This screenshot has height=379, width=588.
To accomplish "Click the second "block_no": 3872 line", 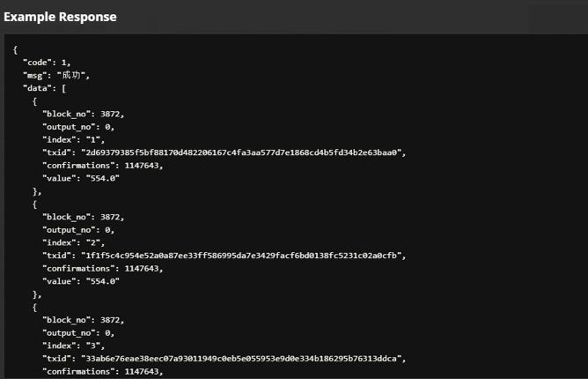I will point(84,217).
